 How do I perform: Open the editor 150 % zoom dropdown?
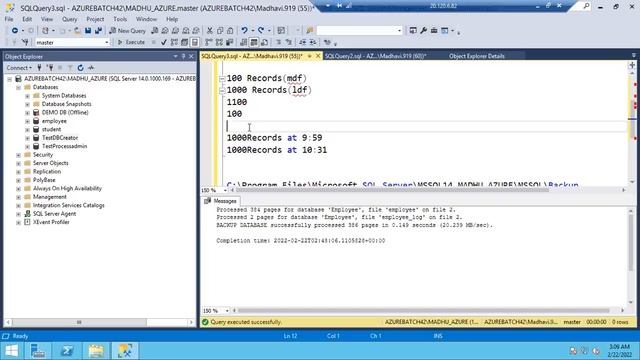[225, 190]
